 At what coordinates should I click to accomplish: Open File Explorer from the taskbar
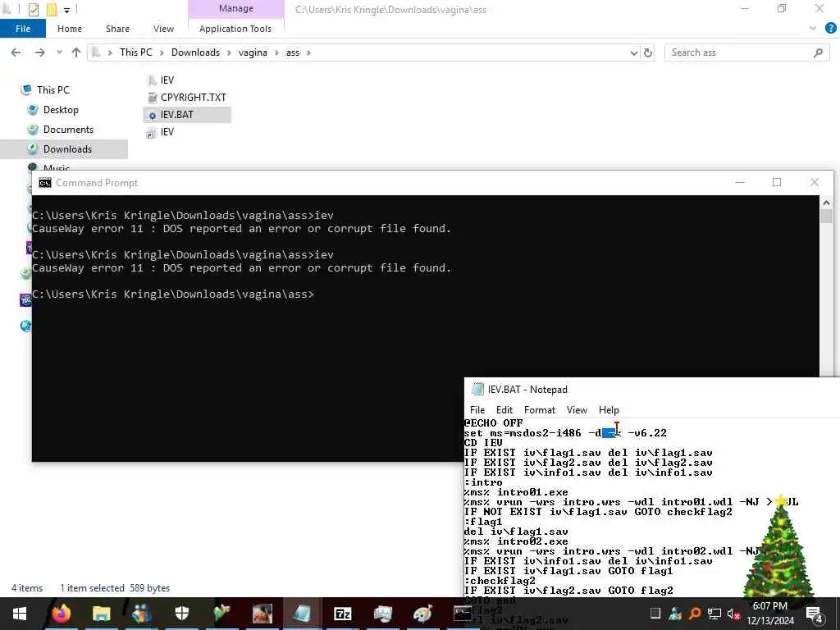pyautogui.click(x=101, y=614)
